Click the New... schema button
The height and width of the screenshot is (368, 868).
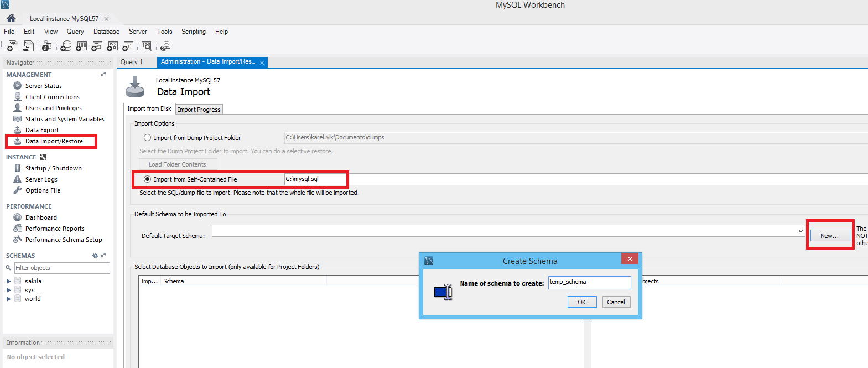(829, 236)
